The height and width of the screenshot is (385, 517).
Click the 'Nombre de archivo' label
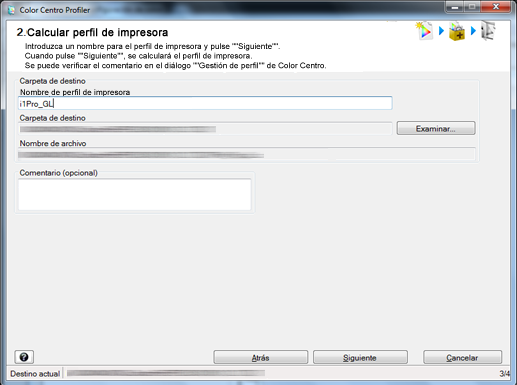click(53, 143)
